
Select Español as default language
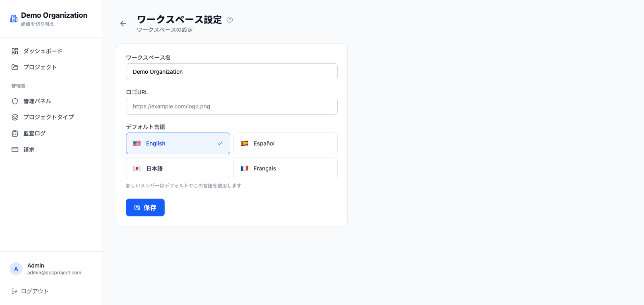pyautogui.click(x=285, y=143)
